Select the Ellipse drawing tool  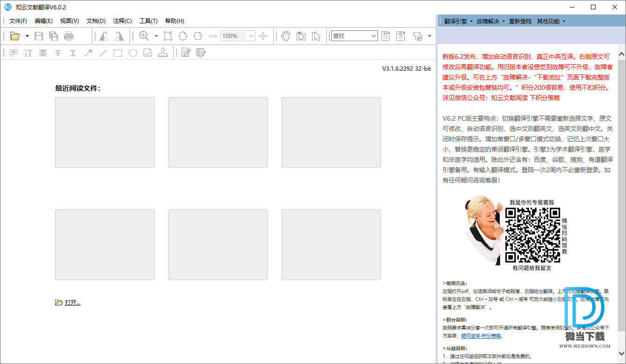coord(133,53)
